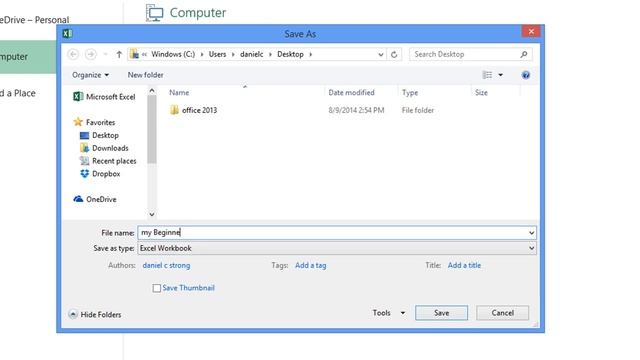Select OneDrive – Personal backstage place
The image size is (640, 360).
tap(34, 20)
